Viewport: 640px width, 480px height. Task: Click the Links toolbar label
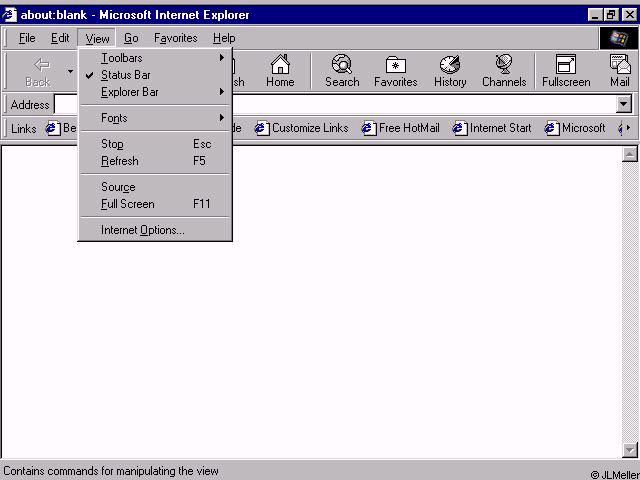23,129
